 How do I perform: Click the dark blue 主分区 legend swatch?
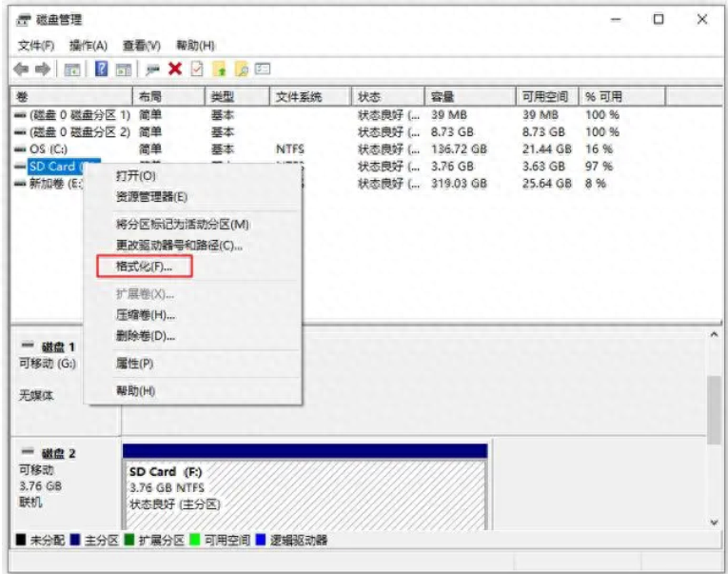click(x=75, y=540)
